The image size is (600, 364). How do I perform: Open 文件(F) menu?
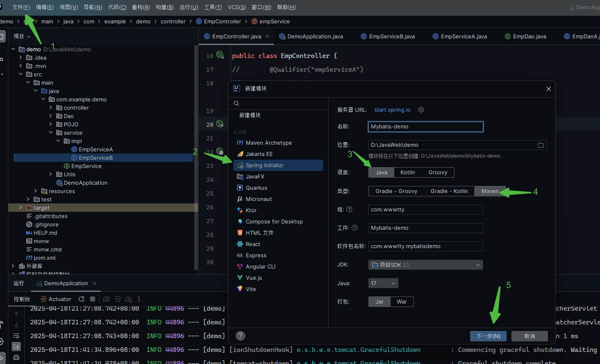tap(21, 7)
